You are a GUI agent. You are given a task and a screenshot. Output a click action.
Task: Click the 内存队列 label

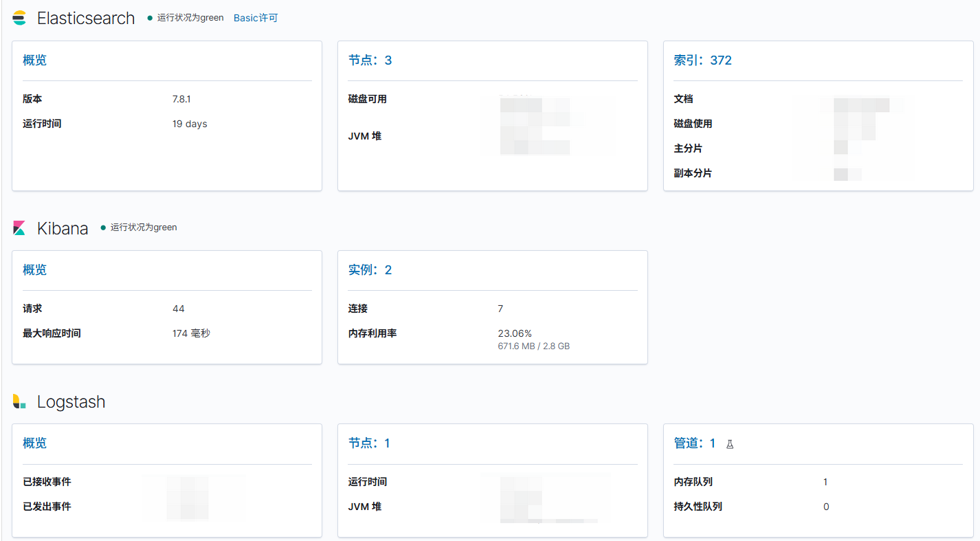(693, 482)
